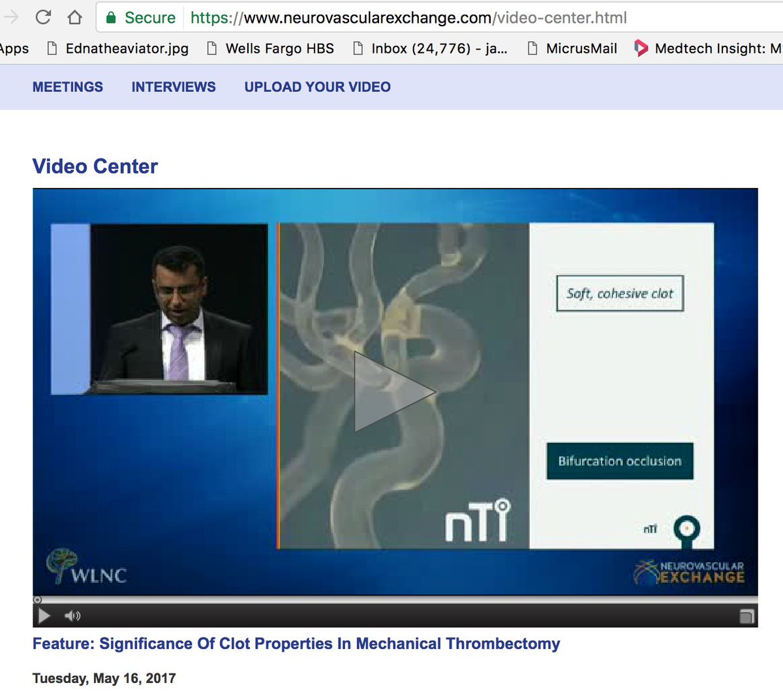
Task: Click the small play button in control bar
Action: 44,616
